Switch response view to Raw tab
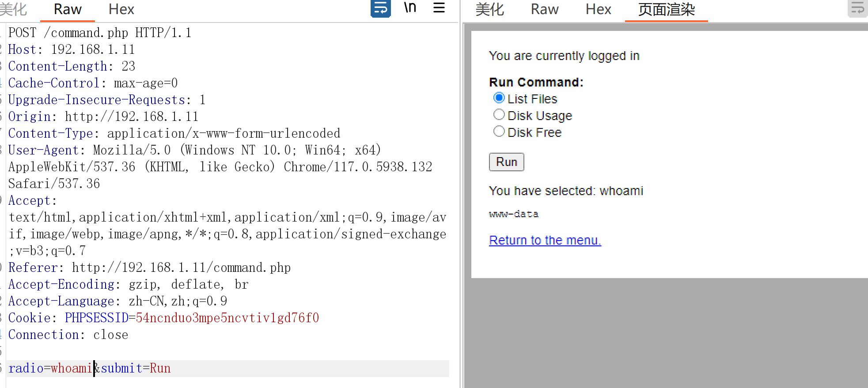This screenshot has height=388, width=868. tap(544, 9)
